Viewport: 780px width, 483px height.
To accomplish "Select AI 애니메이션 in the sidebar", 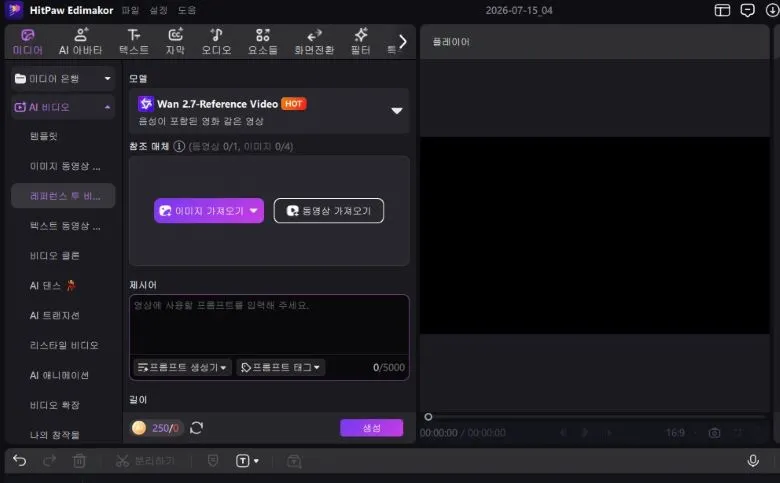I will pyautogui.click(x=59, y=375).
